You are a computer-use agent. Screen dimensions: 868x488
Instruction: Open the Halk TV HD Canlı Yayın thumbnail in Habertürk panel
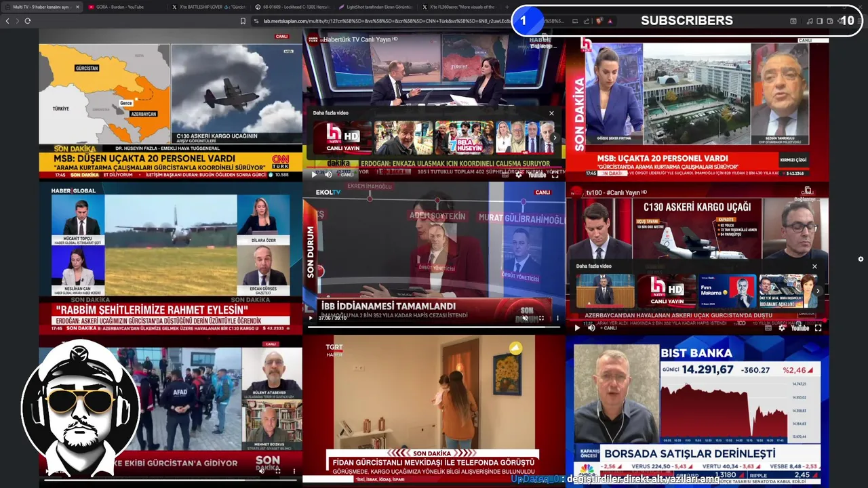click(x=343, y=138)
